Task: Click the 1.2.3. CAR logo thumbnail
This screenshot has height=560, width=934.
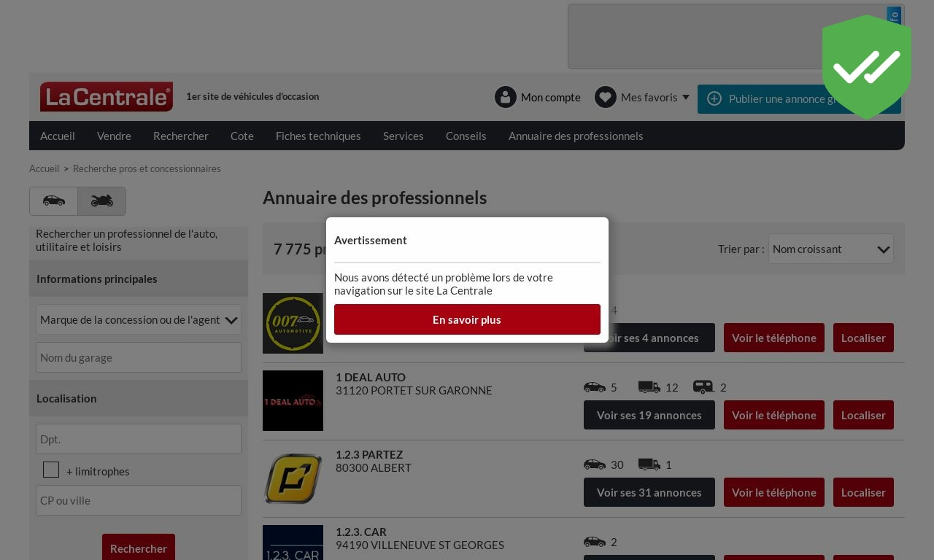Action: tap(293, 542)
